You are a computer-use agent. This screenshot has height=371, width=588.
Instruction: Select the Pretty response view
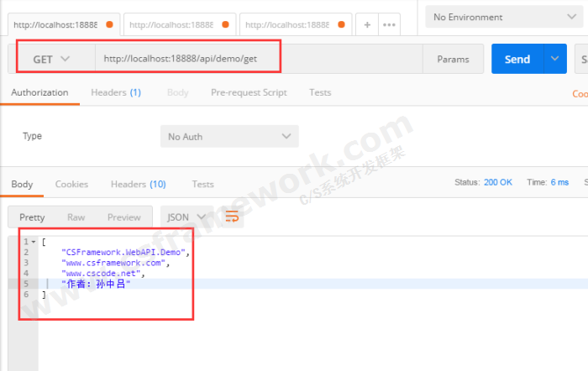(32, 217)
